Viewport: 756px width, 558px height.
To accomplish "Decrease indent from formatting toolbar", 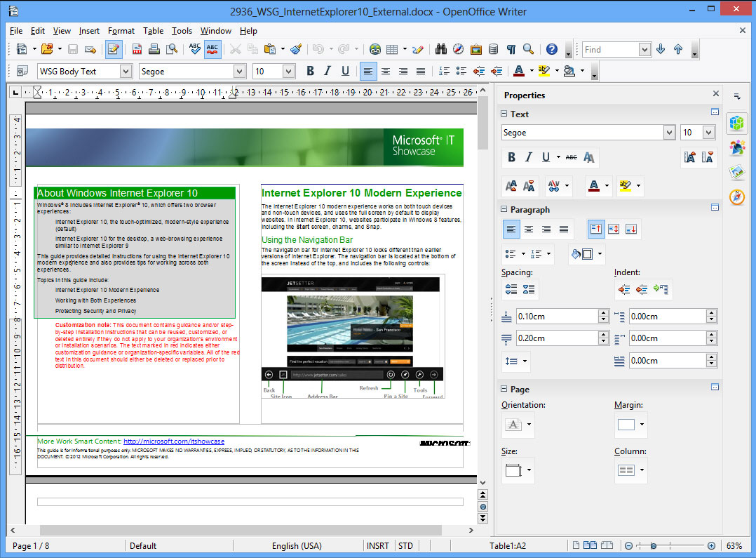I will 479,72.
